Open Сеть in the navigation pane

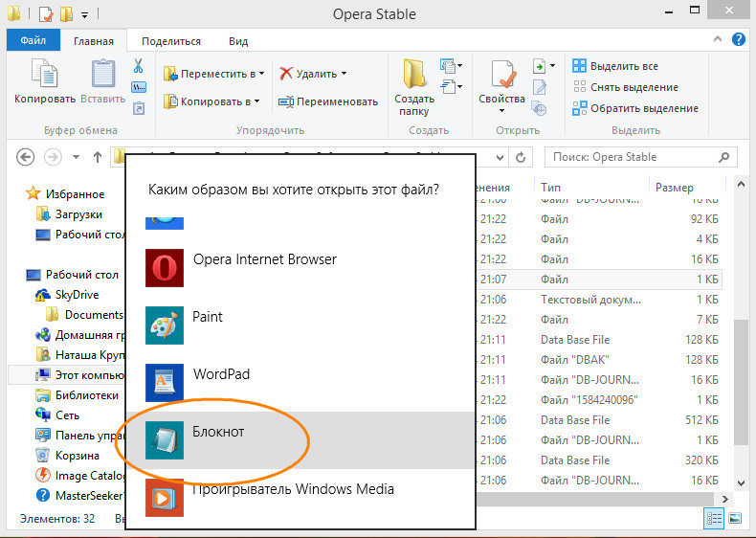coord(57,415)
